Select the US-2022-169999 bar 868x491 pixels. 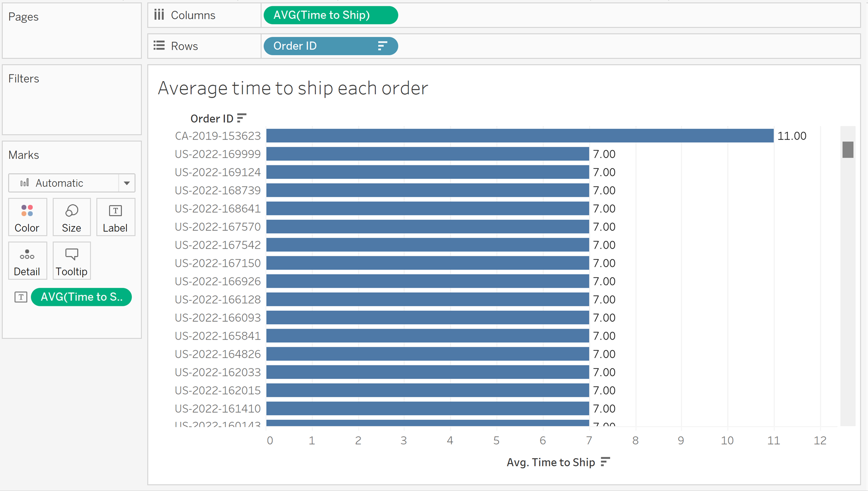coord(428,154)
